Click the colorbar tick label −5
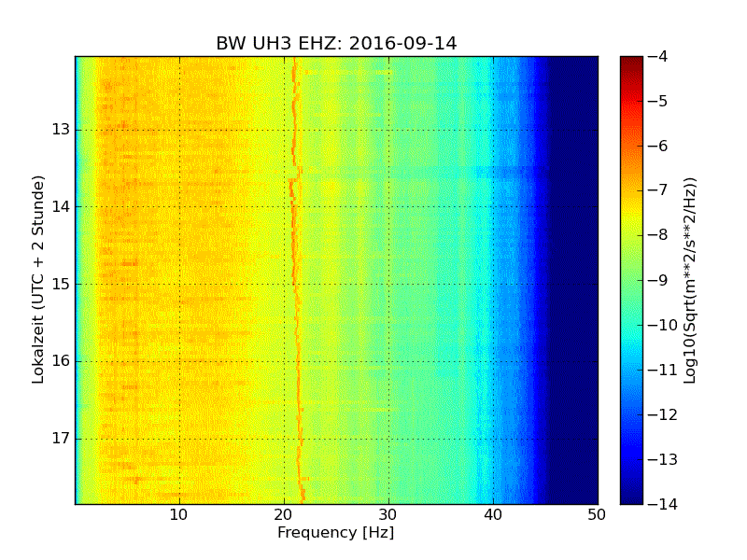This screenshot has height=560, width=747. [x=658, y=101]
